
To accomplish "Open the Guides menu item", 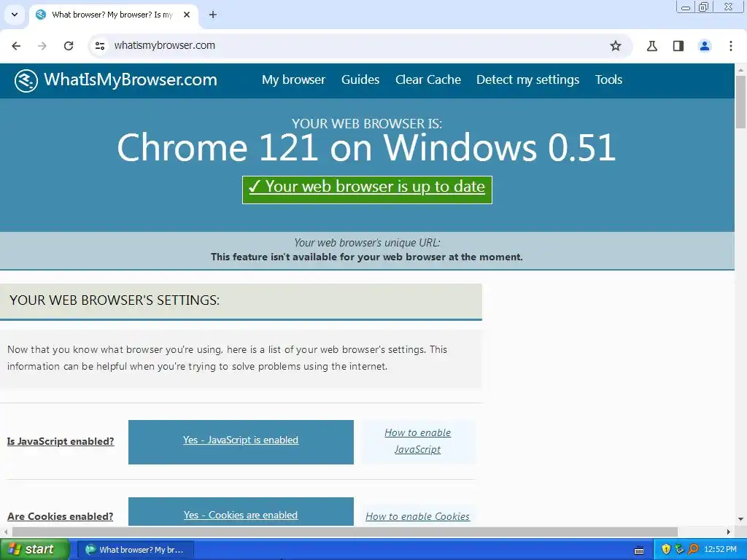I will pyautogui.click(x=360, y=79).
